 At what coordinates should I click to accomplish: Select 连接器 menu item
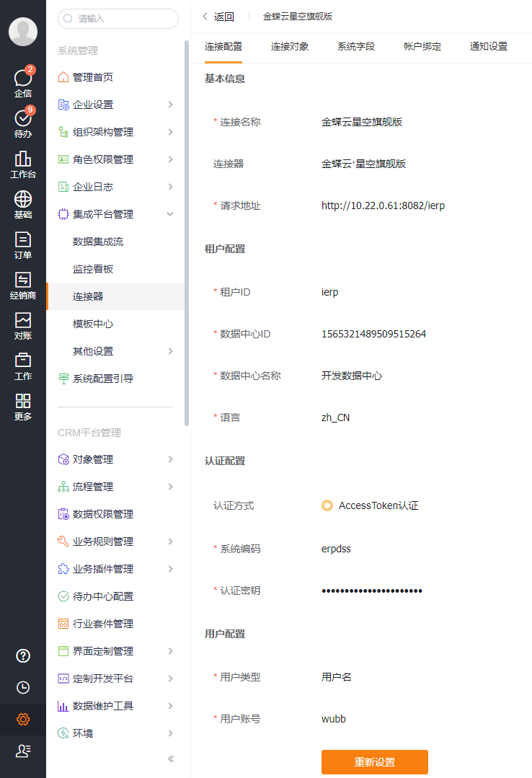pos(115,296)
